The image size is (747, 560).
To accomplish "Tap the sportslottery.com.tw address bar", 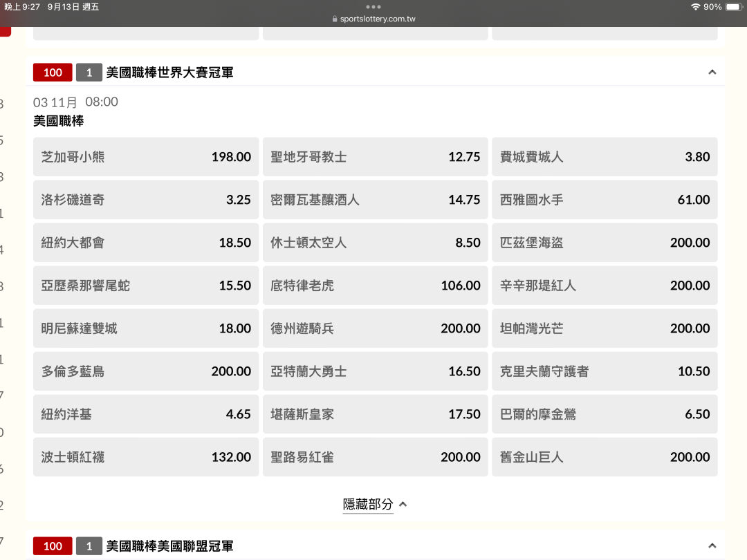I will click(x=373, y=19).
